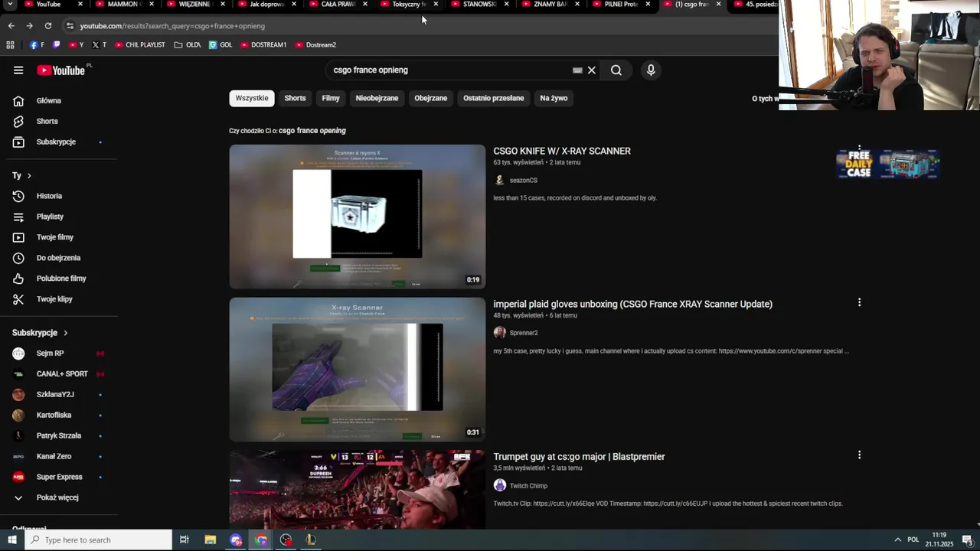
Task: Open the site info icon in address bar
Action: point(70,26)
